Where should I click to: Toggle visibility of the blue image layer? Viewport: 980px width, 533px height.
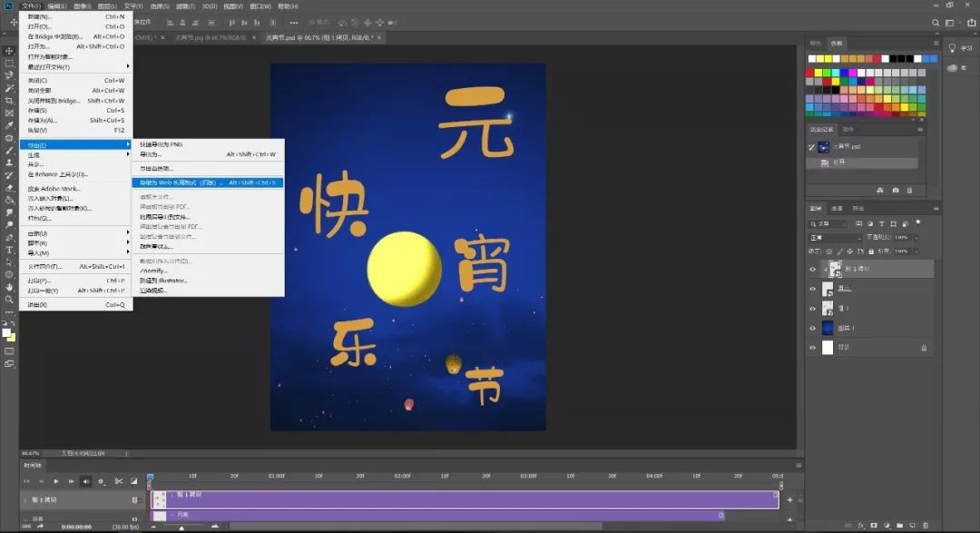pyautogui.click(x=813, y=328)
